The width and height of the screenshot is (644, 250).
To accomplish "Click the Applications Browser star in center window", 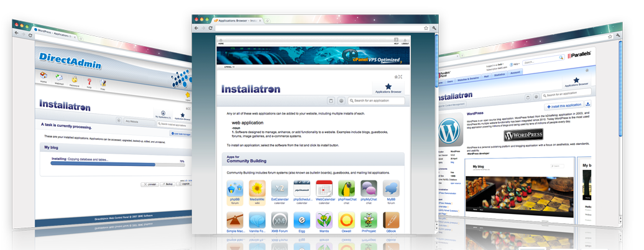I will 389,86.
